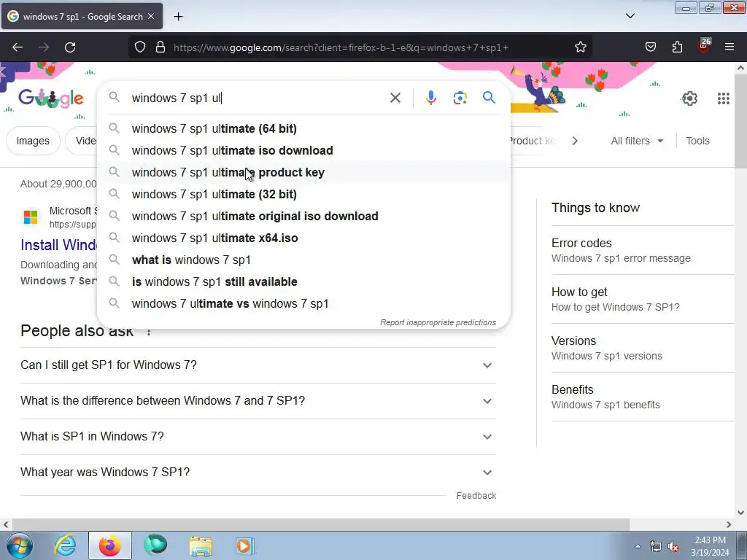Open the Google apps grid

click(723, 98)
